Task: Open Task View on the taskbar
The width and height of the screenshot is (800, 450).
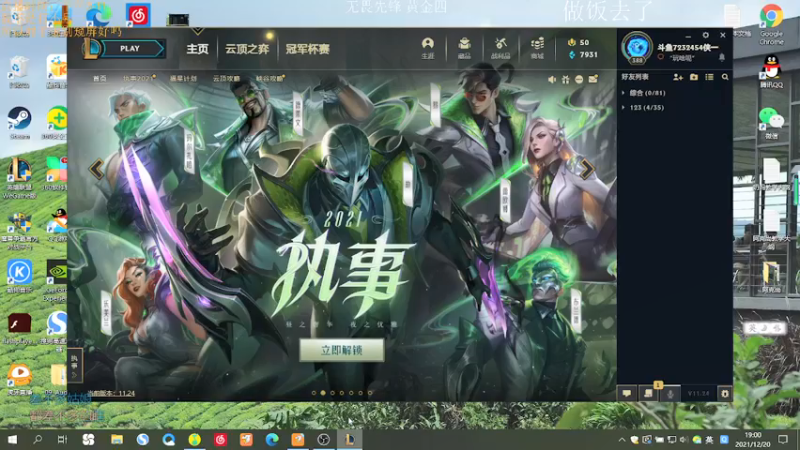Action: coord(62,439)
